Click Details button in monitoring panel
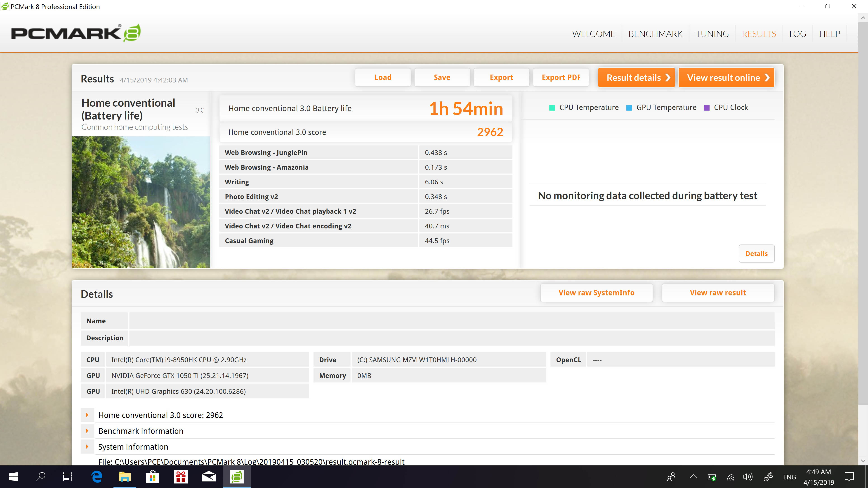This screenshot has height=488, width=868. click(757, 253)
